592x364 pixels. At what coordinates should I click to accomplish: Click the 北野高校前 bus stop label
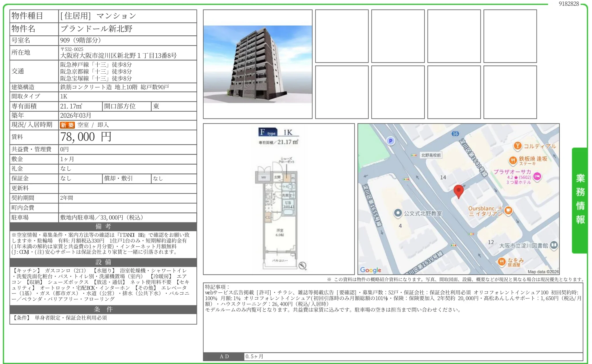click(431, 155)
